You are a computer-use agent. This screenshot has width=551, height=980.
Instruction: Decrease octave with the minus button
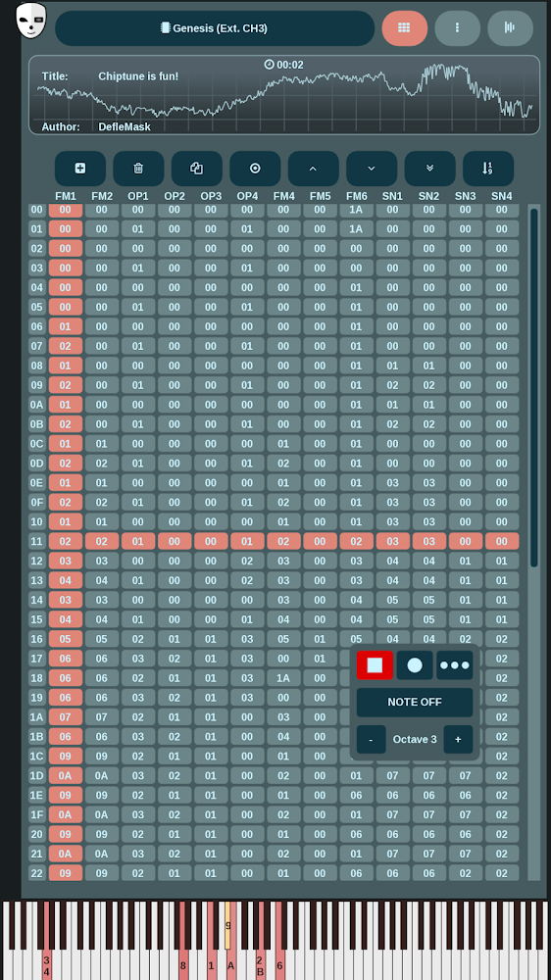(x=371, y=739)
